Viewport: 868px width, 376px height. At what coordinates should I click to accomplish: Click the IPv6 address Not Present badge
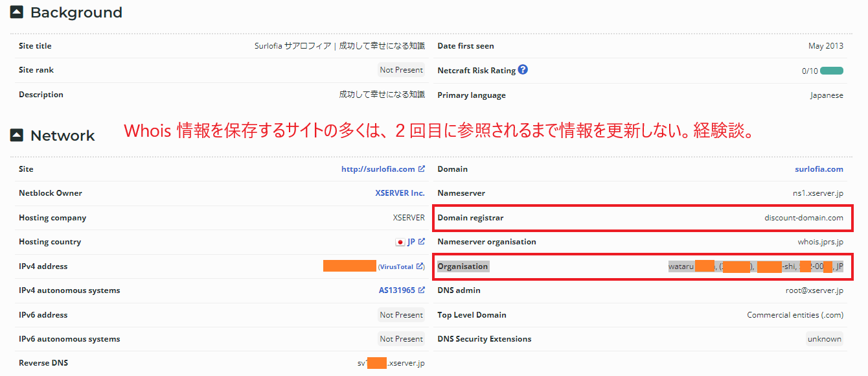coord(401,315)
